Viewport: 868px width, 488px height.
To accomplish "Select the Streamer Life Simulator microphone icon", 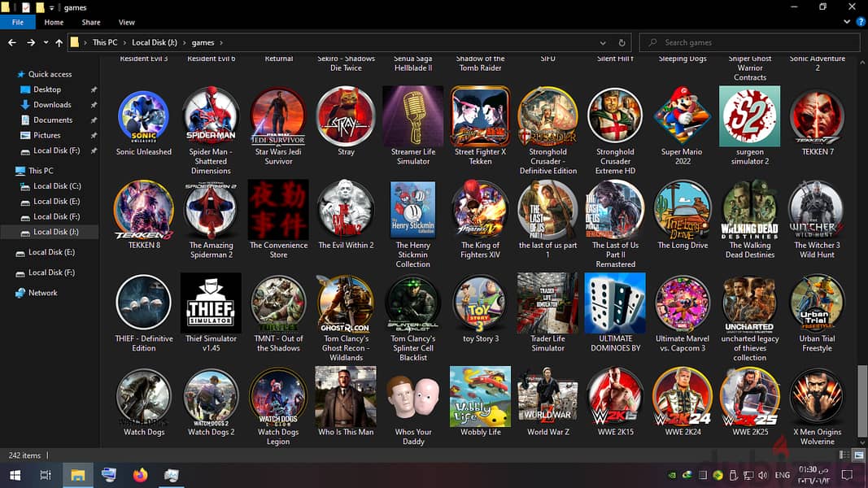I will [x=413, y=116].
